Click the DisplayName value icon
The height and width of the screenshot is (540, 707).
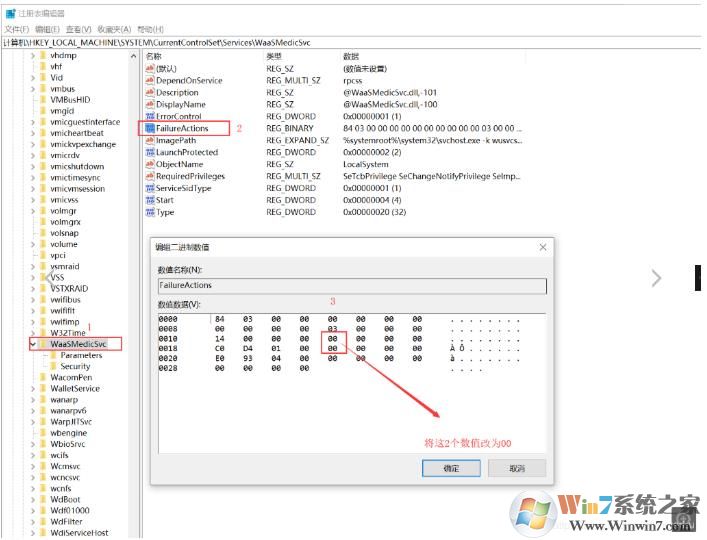click(150, 105)
